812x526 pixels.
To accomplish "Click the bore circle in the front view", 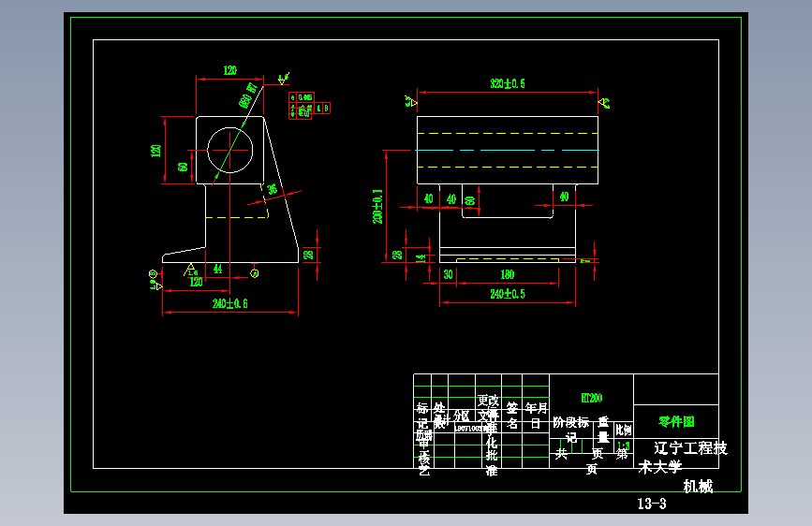I will tap(230, 150).
